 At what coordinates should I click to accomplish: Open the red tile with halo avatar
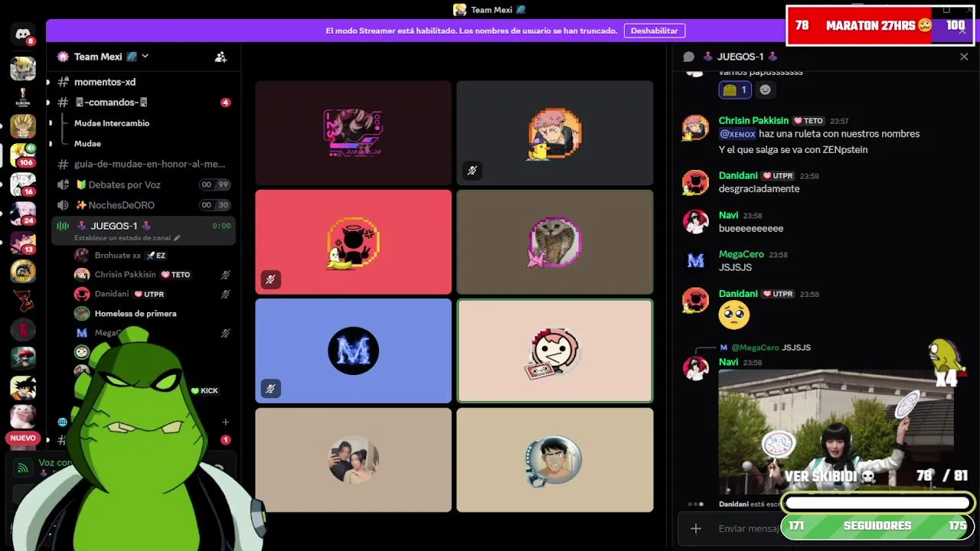[353, 242]
